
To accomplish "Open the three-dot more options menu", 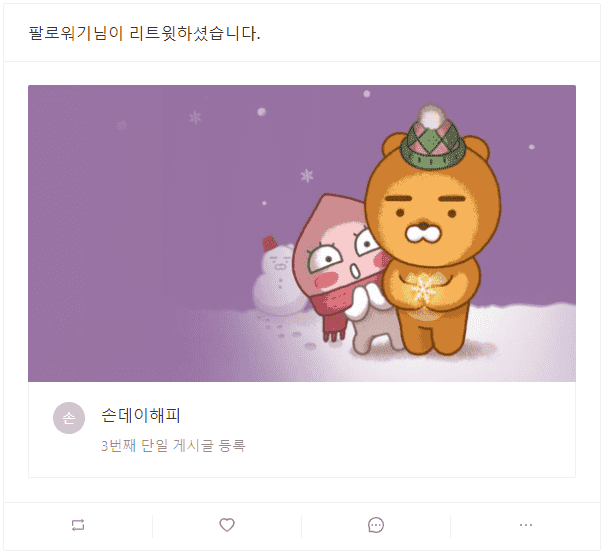I will [x=525, y=525].
